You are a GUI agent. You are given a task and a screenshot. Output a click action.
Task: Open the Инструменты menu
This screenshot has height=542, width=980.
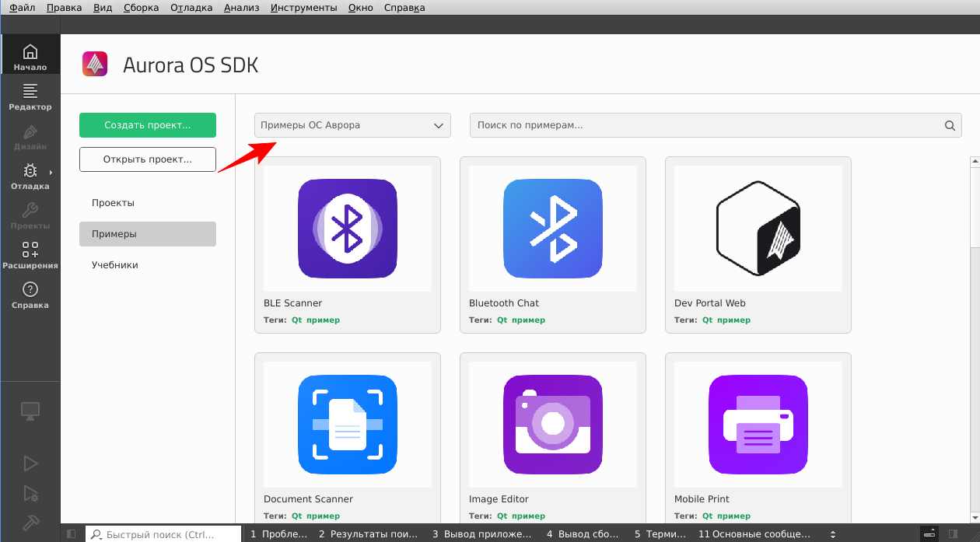tap(304, 8)
